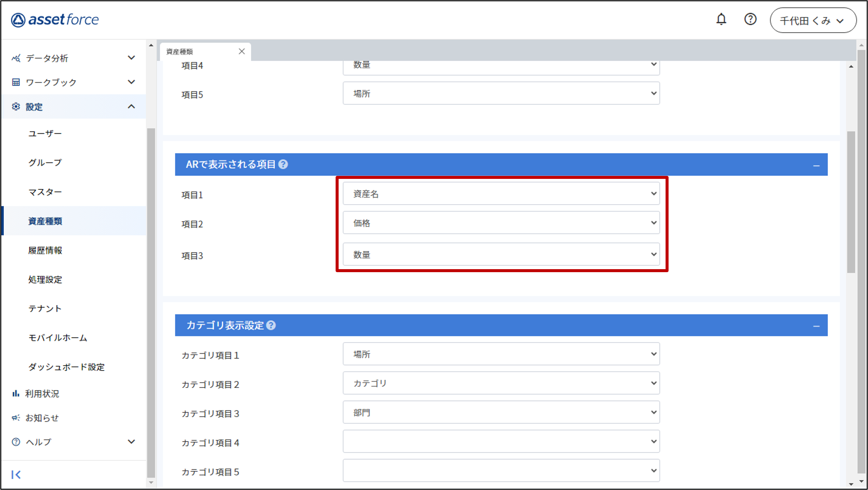Viewport: 868px width, 490px height.
Task: Select ユーザー in the settings submenu
Action: click(x=45, y=134)
